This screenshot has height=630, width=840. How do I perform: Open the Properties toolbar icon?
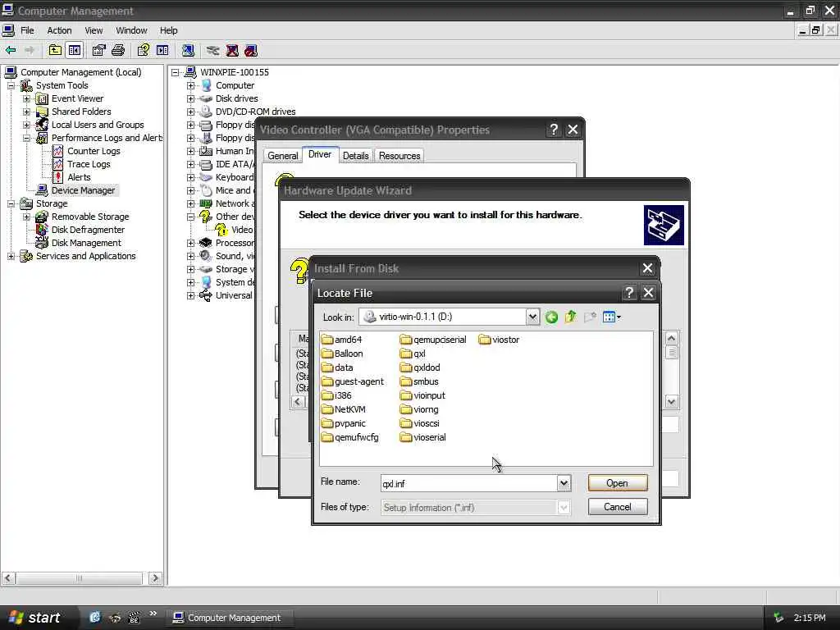click(98, 50)
